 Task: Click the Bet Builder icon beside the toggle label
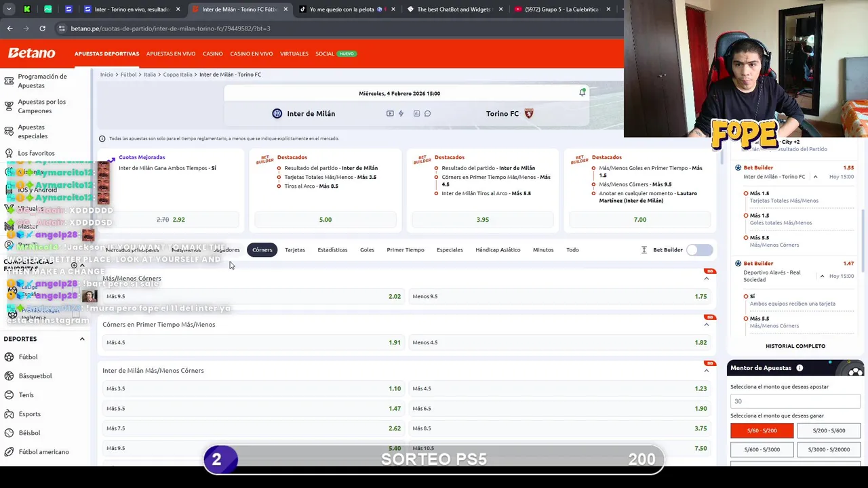(x=644, y=250)
